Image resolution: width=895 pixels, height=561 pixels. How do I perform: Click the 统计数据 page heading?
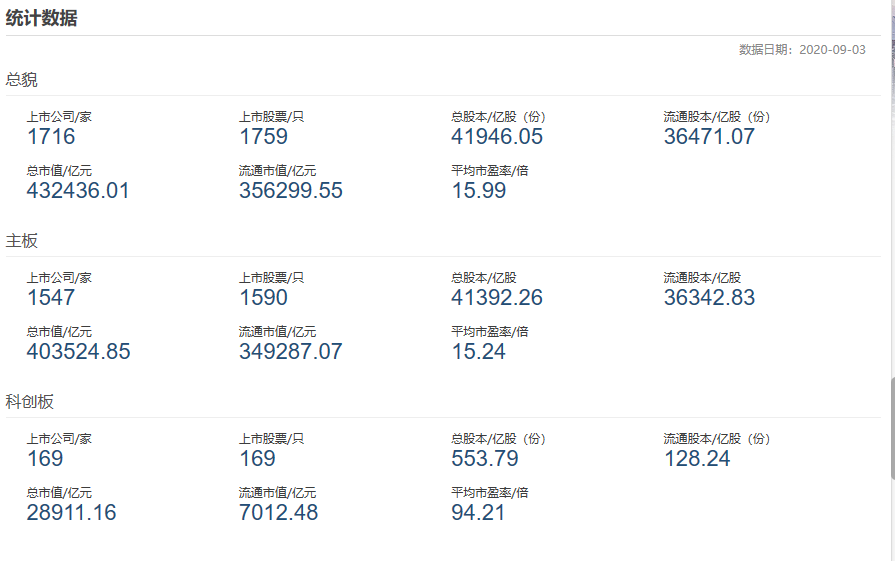coord(42,18)
